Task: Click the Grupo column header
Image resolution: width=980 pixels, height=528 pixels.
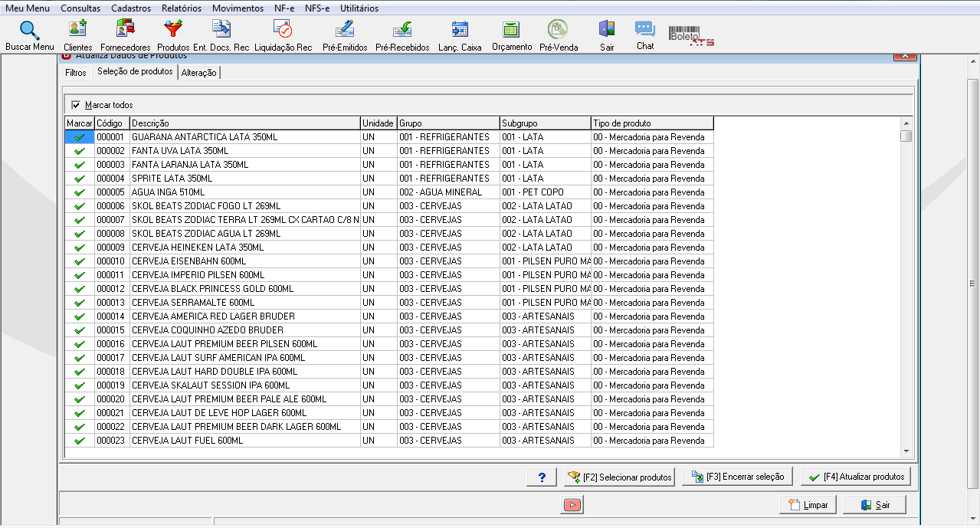Action: (x=448, y=123)
